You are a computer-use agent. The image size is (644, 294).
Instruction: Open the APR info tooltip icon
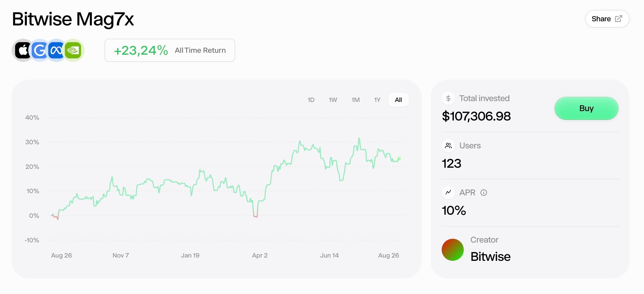pos(484,193)
